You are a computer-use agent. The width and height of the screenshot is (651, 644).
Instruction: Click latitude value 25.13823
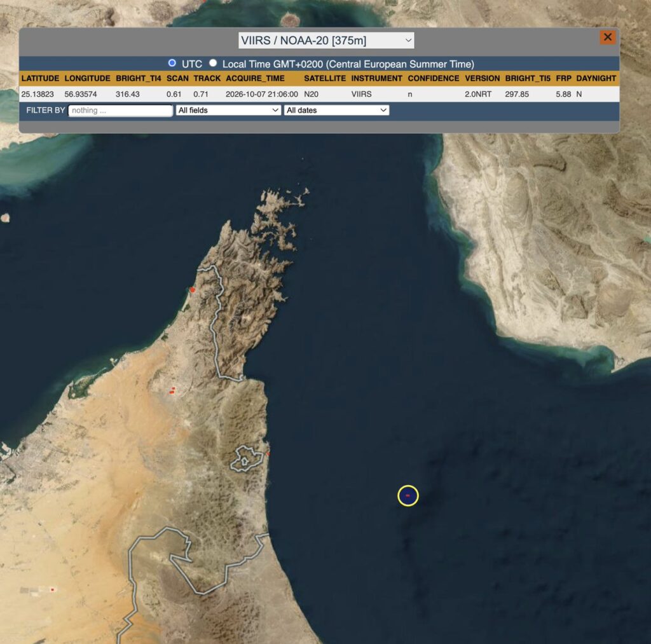(38, 94)
